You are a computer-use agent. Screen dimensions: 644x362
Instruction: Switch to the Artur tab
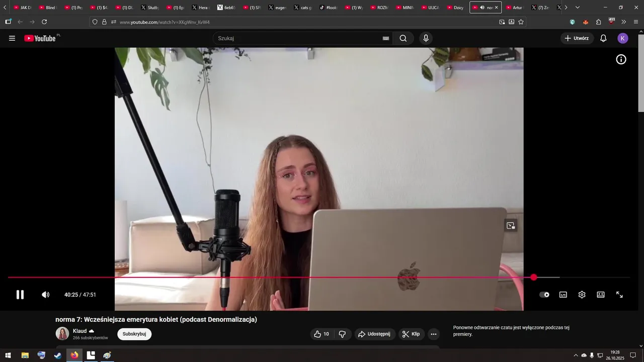tap(514, 8)
